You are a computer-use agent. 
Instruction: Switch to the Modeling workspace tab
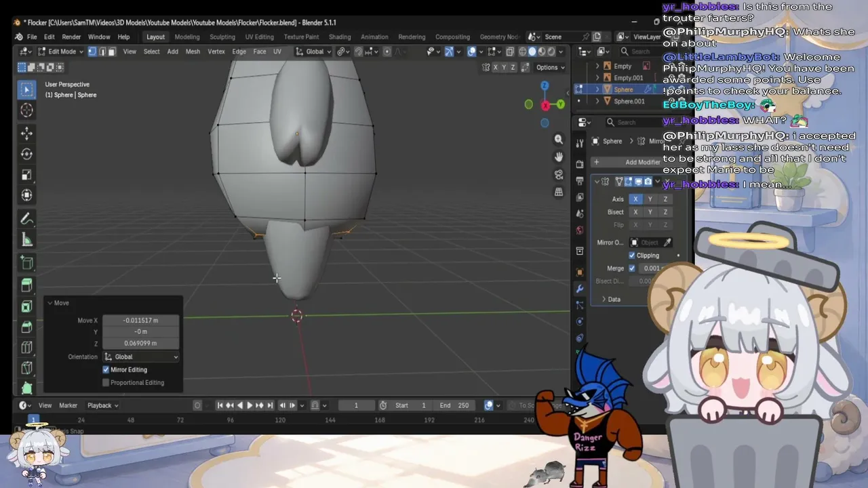pos(187,37)
